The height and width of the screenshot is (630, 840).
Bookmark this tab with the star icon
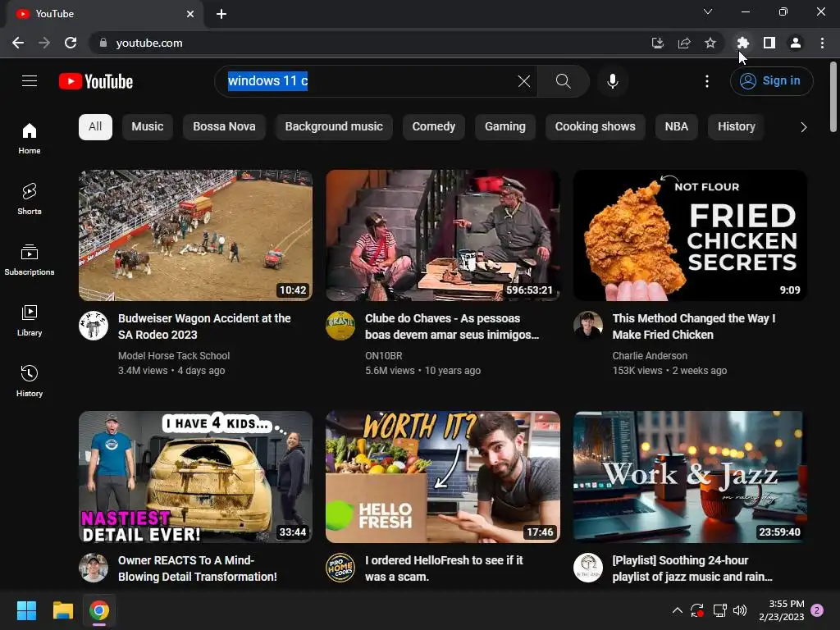point(710,43)
